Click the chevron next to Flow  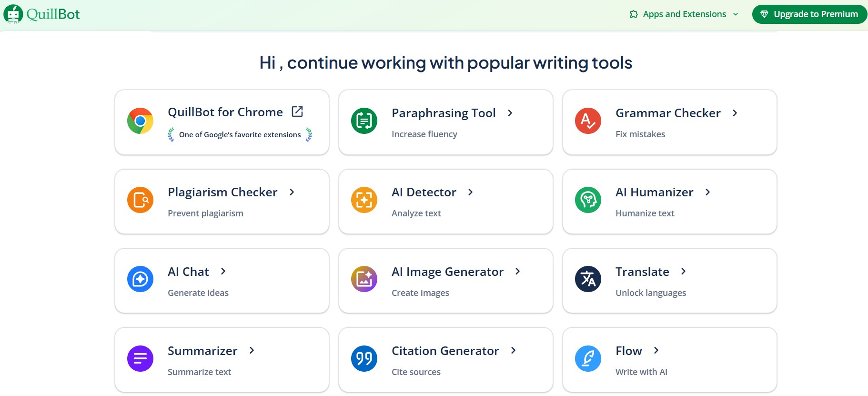tap(656, 350)
